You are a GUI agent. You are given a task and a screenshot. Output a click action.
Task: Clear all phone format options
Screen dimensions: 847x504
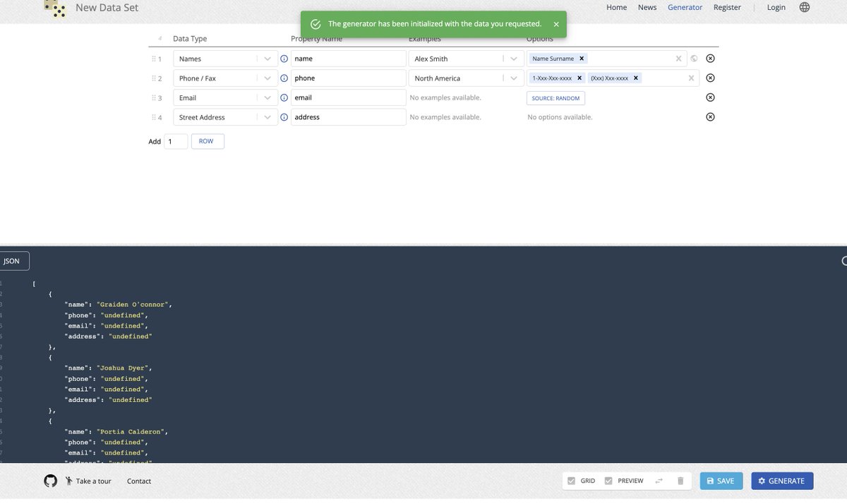pos(691,78)
